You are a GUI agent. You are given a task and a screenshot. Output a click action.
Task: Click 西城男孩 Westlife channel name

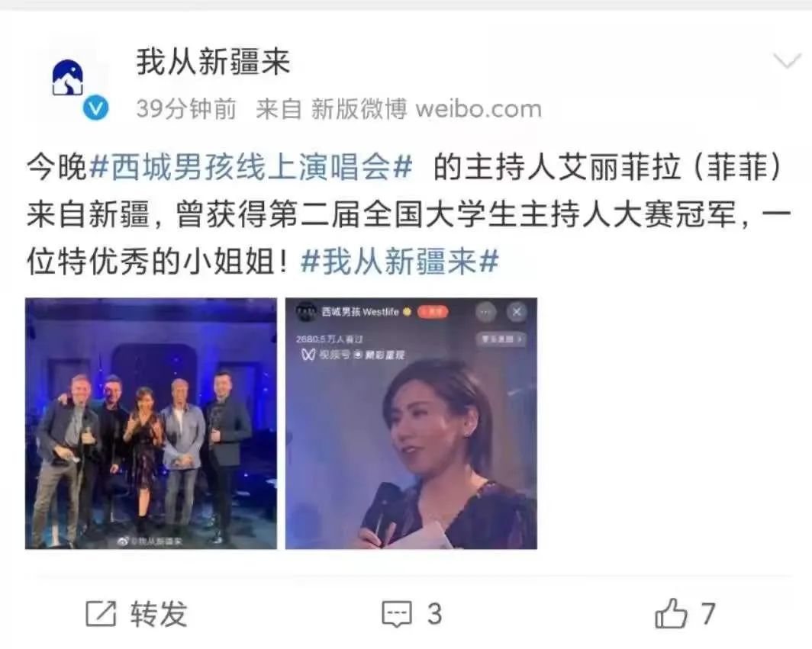(360, 312)
